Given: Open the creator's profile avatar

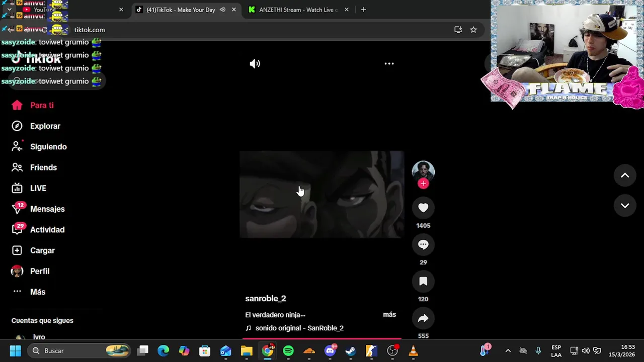Looking at the screenshot, I should pyautogui.click(x=423, y=171).
